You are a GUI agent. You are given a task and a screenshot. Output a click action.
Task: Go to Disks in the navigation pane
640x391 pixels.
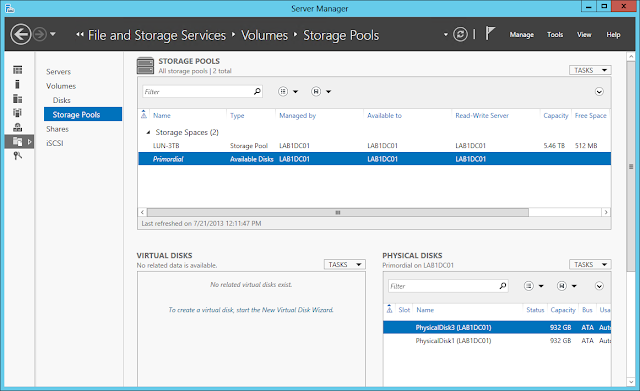(x=61, y=100)
